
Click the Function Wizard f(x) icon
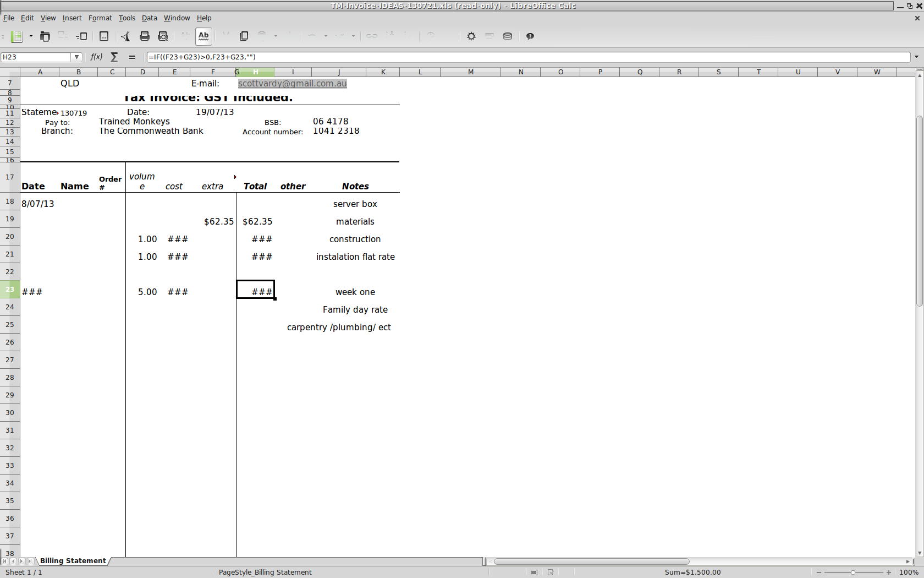tap(96, 57)
